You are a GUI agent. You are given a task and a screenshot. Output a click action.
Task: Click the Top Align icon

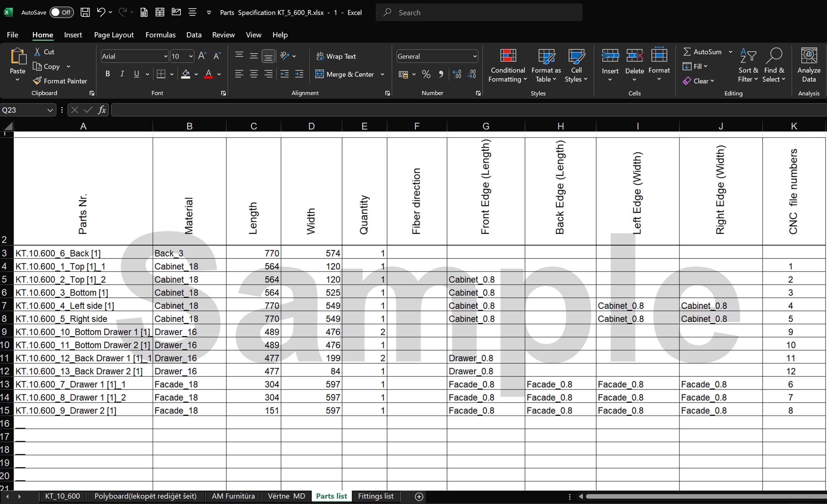click(x=239, y=55)
